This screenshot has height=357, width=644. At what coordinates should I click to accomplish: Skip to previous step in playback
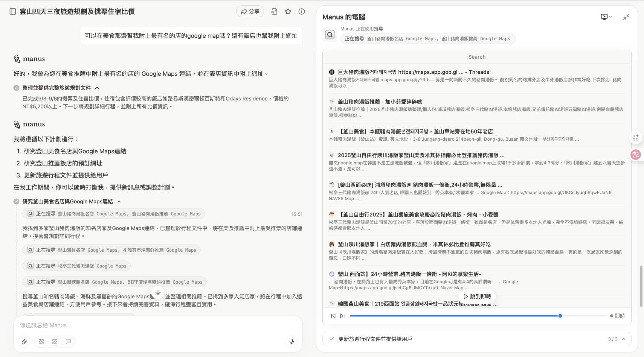333,316
